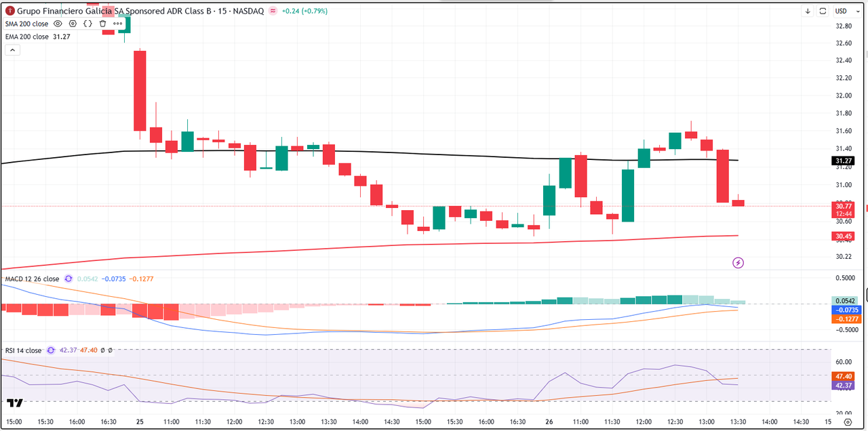Click the MACD refresh status icon
868x431 pixels.
pyautogui.click(x=68, y=279)
